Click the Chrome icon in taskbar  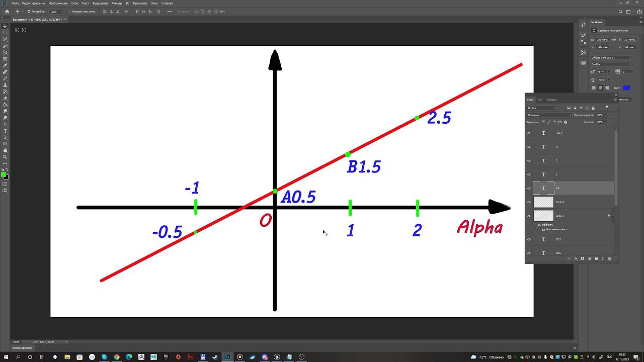[117, 357]
